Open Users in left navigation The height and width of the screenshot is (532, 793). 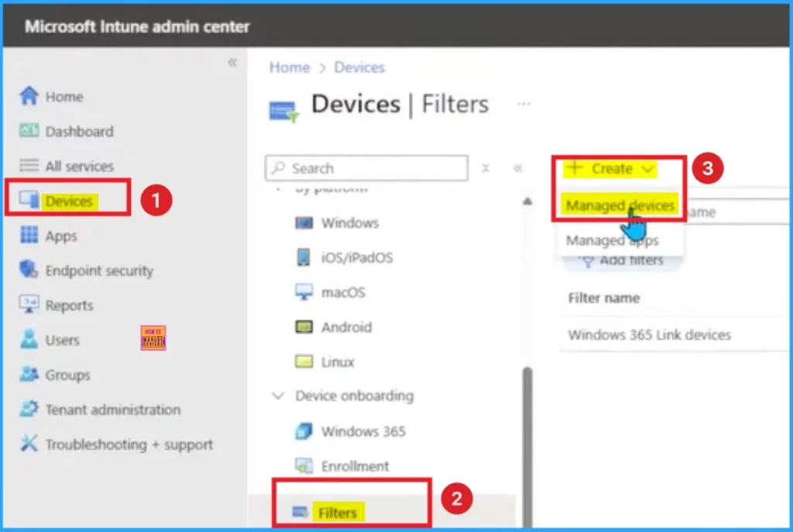tap(62, 340)
